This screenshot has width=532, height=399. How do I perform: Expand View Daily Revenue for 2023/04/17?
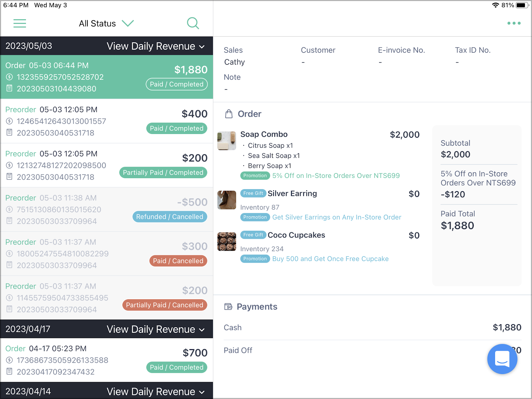point(156,329)
